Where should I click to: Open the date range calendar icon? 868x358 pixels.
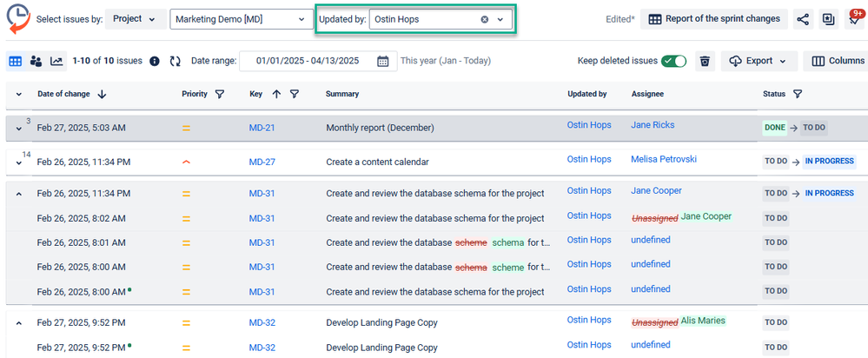(x=383, y=61)
